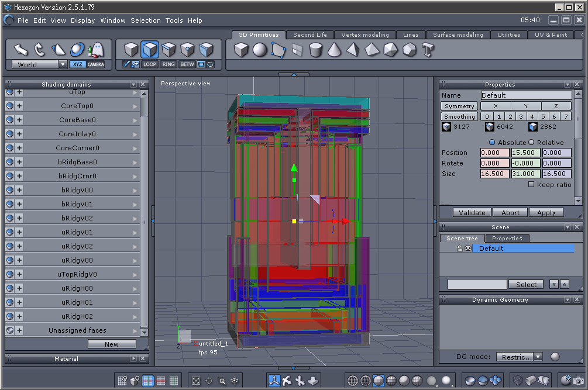Click the New shading domain button

pos(112,344)
